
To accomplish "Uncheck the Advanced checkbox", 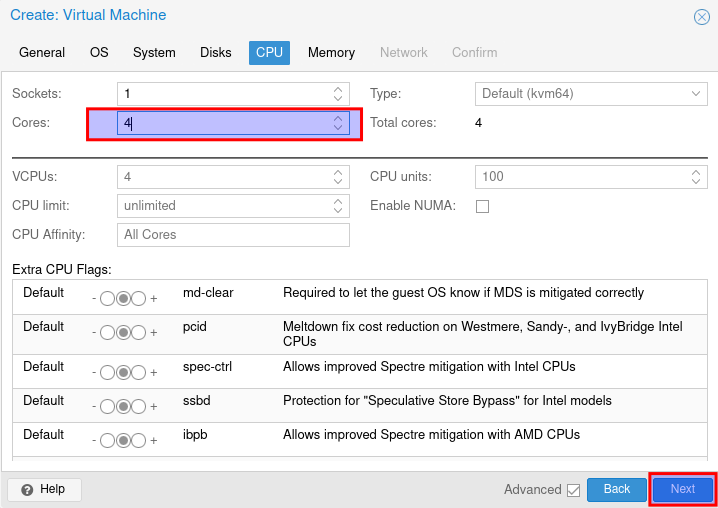I will click(573, 490).
